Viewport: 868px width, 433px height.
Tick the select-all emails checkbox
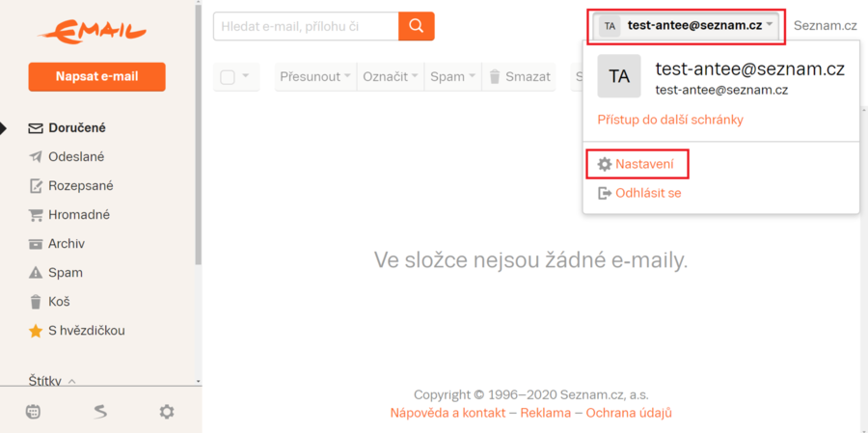228,77
